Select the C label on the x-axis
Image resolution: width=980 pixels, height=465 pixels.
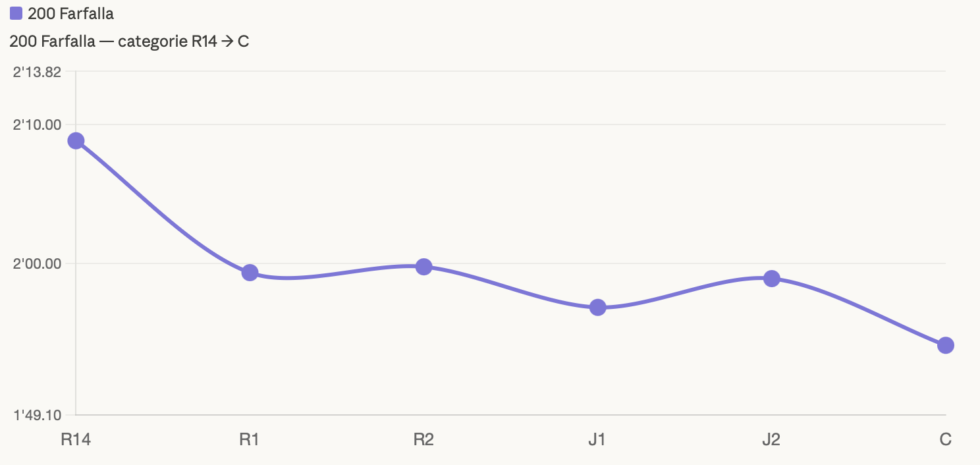[x=945, y=439]
